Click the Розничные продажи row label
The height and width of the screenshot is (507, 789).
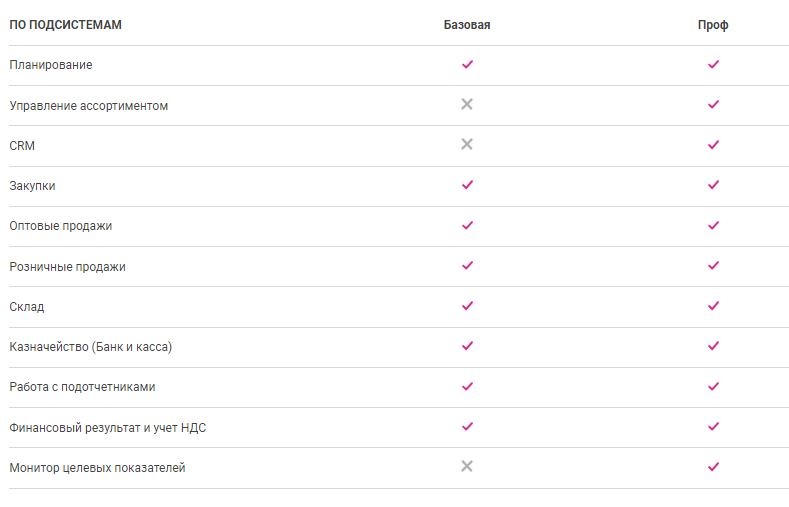68,266
